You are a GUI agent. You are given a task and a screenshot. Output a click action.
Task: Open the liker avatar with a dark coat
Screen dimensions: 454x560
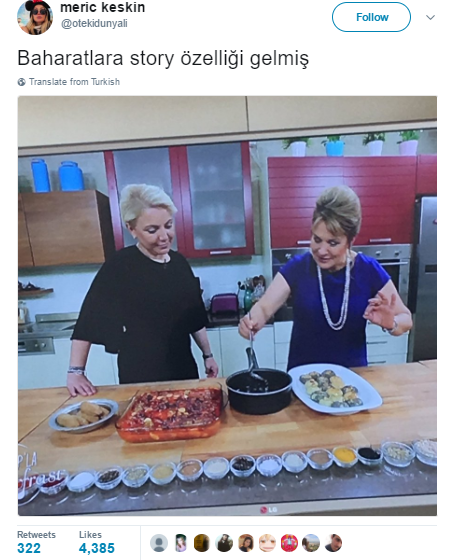[x=224, y=543]
